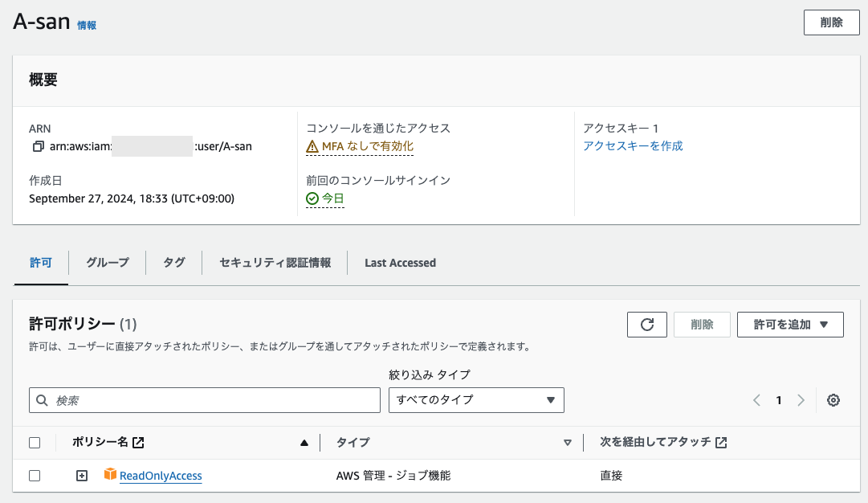Open the セキュリティ認証情報 tab
This screenshot has height=503, width=868.
pos(275,263)
